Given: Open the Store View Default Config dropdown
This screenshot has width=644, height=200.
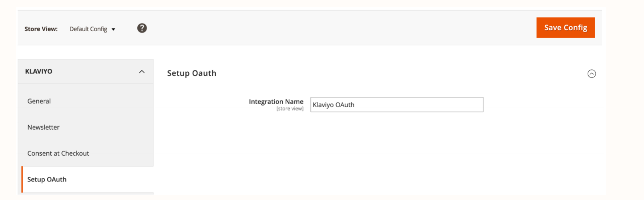Looking at the screenshot, I should click(x=93, y=29).
